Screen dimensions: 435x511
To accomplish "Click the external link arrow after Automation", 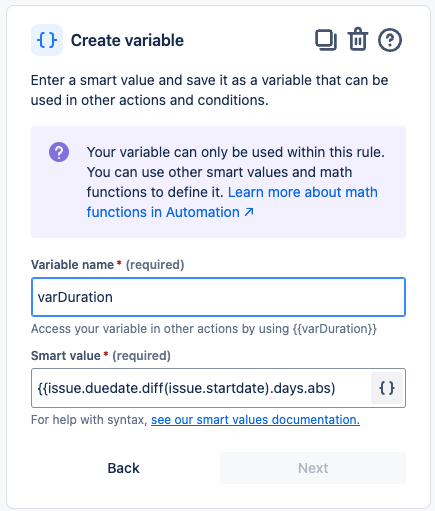I will (x=249, y=212).
